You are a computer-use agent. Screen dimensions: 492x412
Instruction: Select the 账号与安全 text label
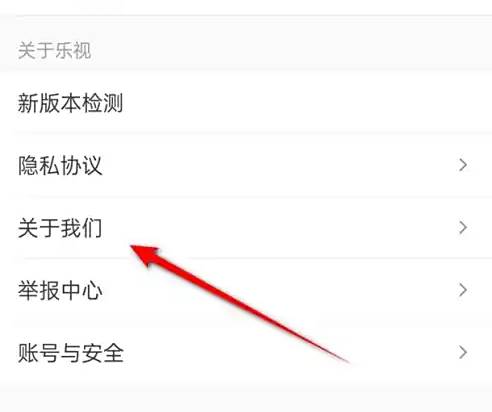tap(71, 353)
